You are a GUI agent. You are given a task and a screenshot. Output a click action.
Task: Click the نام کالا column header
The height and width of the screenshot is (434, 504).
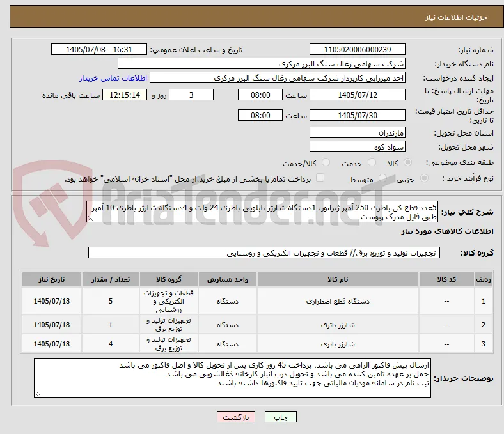pyautogui.click(x=338, y=279)
